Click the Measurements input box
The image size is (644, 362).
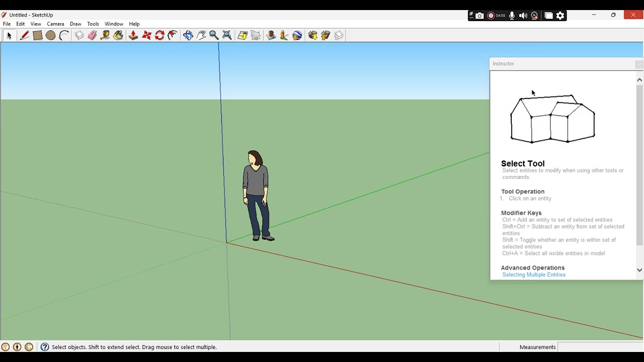[600, 347]
